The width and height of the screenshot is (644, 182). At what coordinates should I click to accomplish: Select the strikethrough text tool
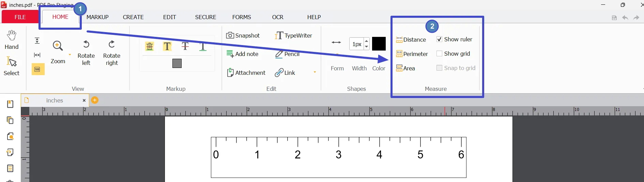(185, 46)
